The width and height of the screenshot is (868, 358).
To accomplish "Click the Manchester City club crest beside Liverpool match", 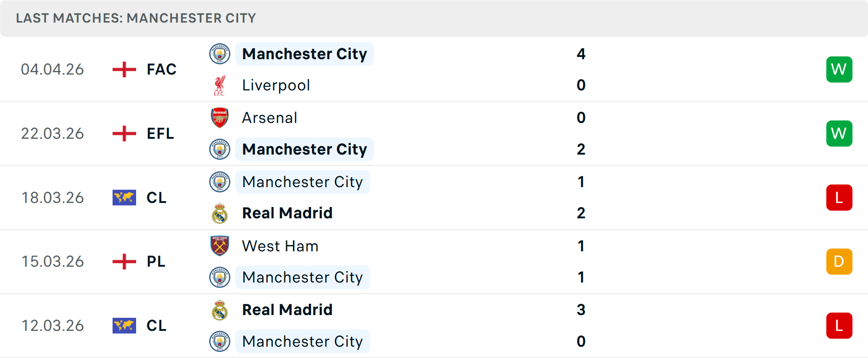I will (220, 54).
